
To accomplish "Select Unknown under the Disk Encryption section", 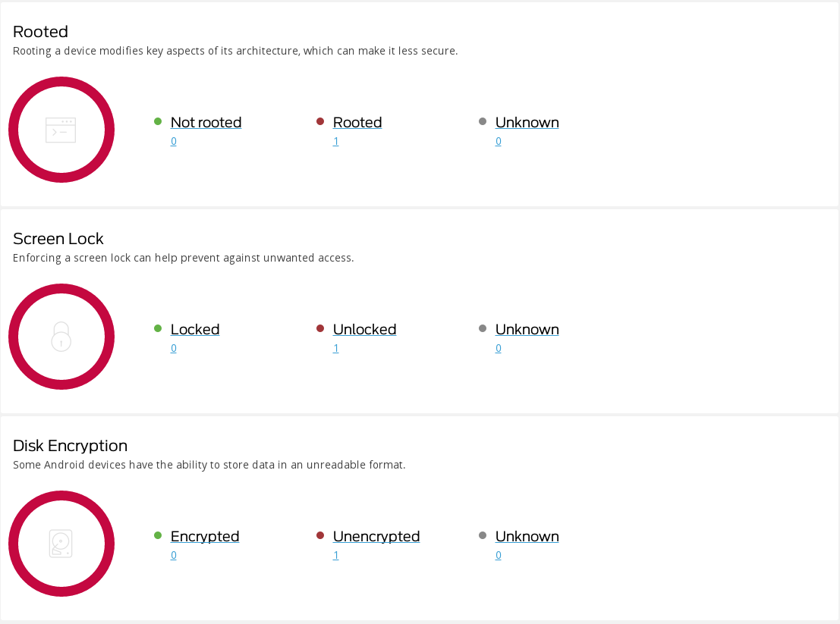I will 527,537.
